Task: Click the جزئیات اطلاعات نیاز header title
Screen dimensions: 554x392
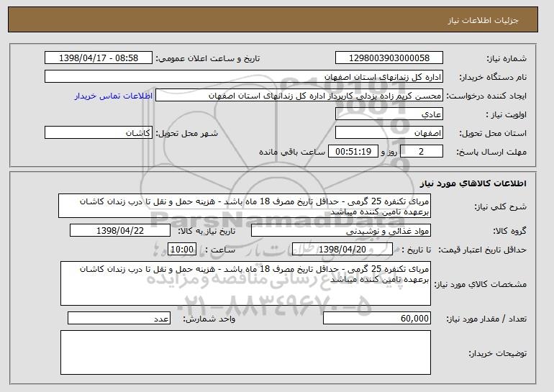Action: [x=483, y=20]
